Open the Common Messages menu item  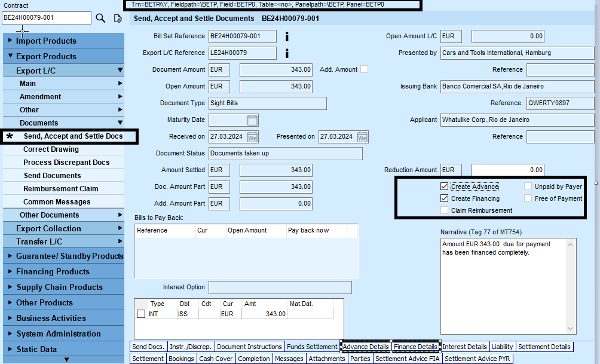(x=63, y=201)
